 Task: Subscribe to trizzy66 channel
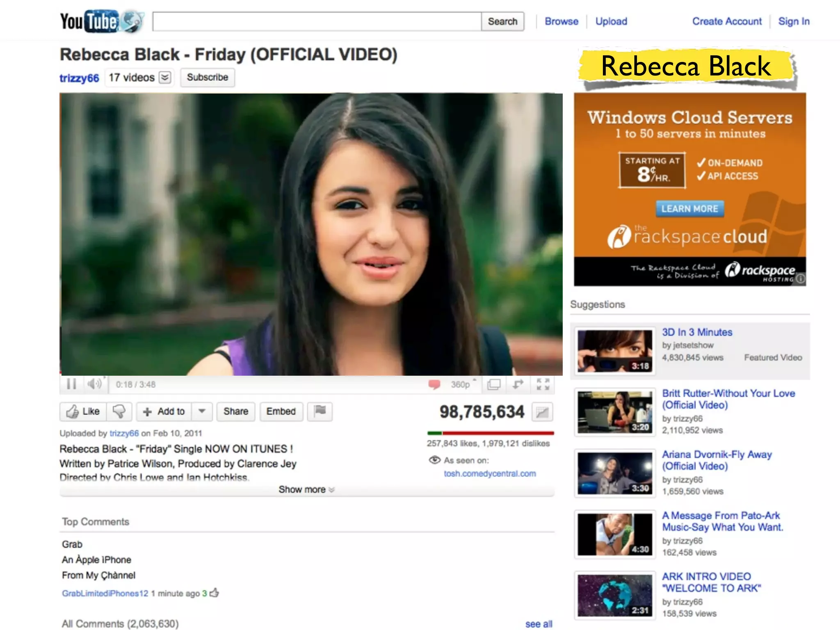[x=208, y=78]
